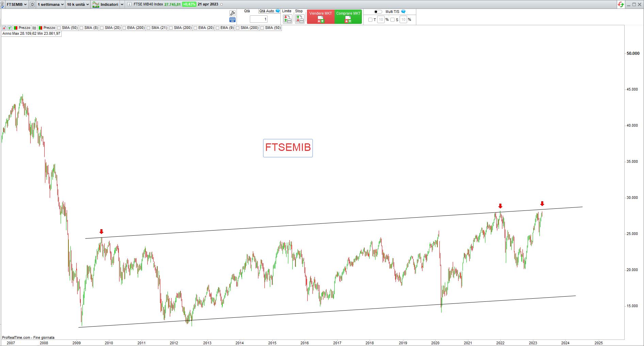The width and height of the screenshot is (644, 346).
Task: Close the chart window
Action: point(639,4)
